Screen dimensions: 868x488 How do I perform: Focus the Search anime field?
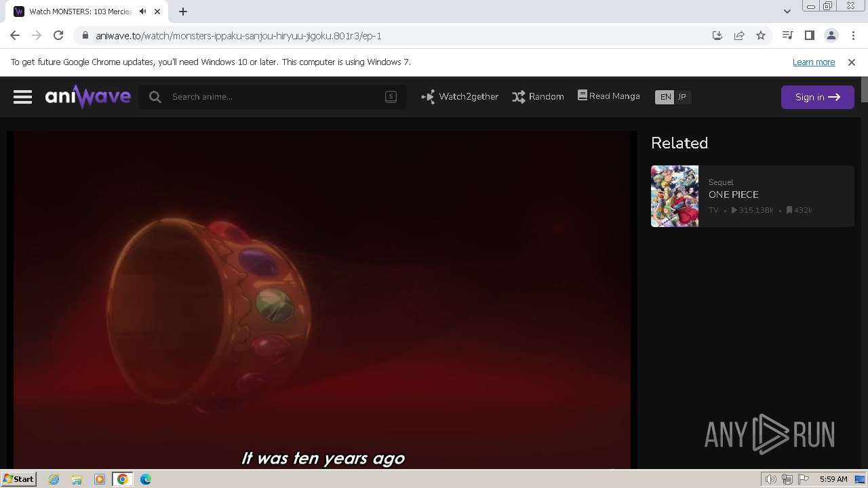point(273,97)
